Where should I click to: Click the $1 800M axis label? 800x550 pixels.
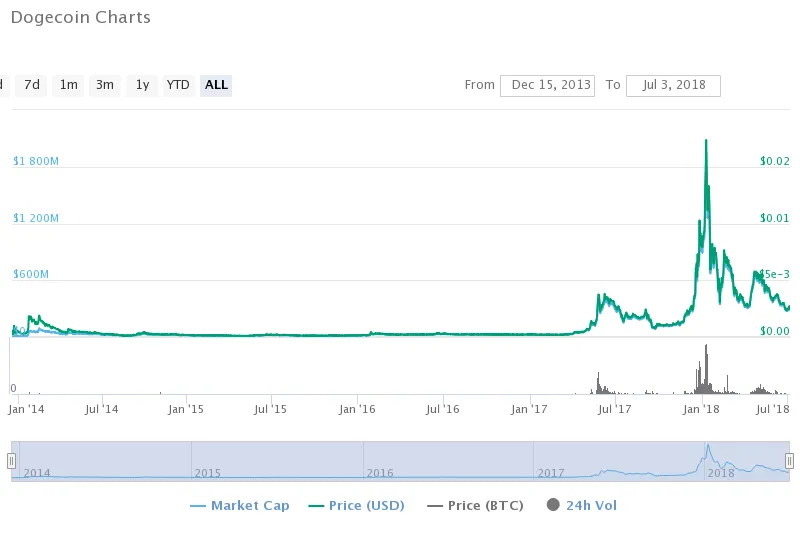point(36,161)
